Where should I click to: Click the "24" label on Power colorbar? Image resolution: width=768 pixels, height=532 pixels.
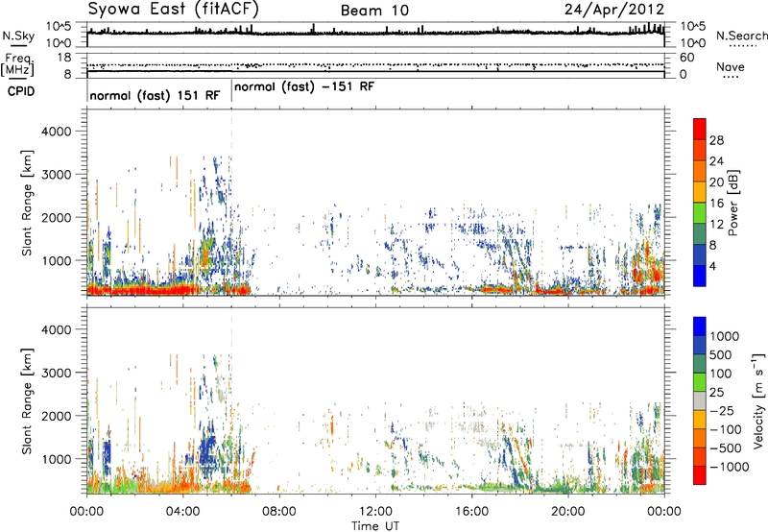click(x=716, y=161)
